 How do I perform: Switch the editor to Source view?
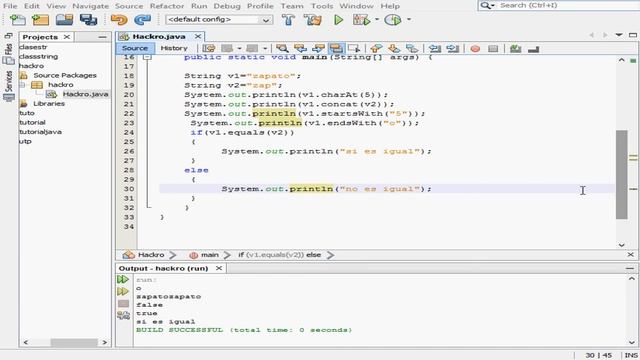[135, 48]
